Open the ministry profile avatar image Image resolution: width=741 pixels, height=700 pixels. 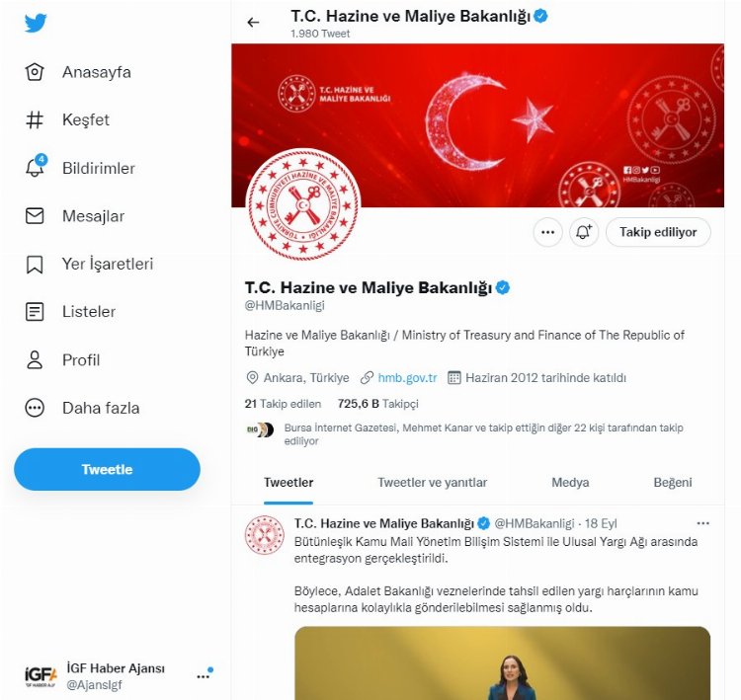point(303,204)
